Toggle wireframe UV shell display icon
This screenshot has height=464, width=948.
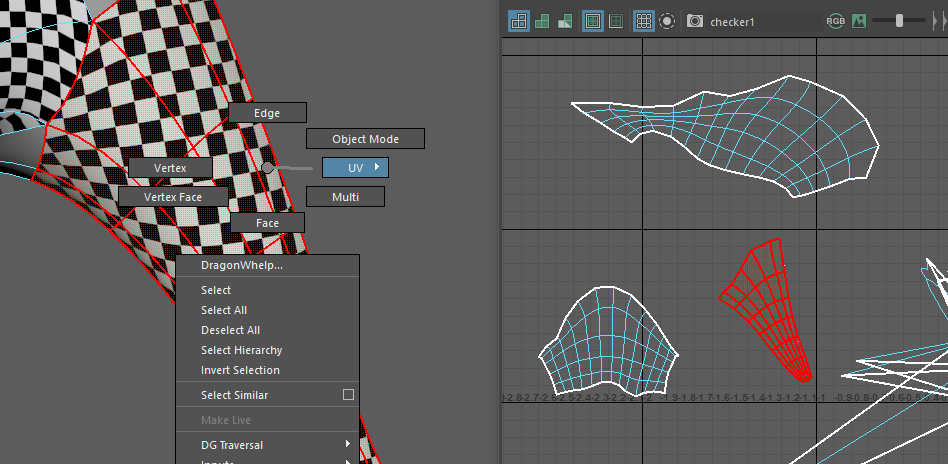click(x=519, y=21)
